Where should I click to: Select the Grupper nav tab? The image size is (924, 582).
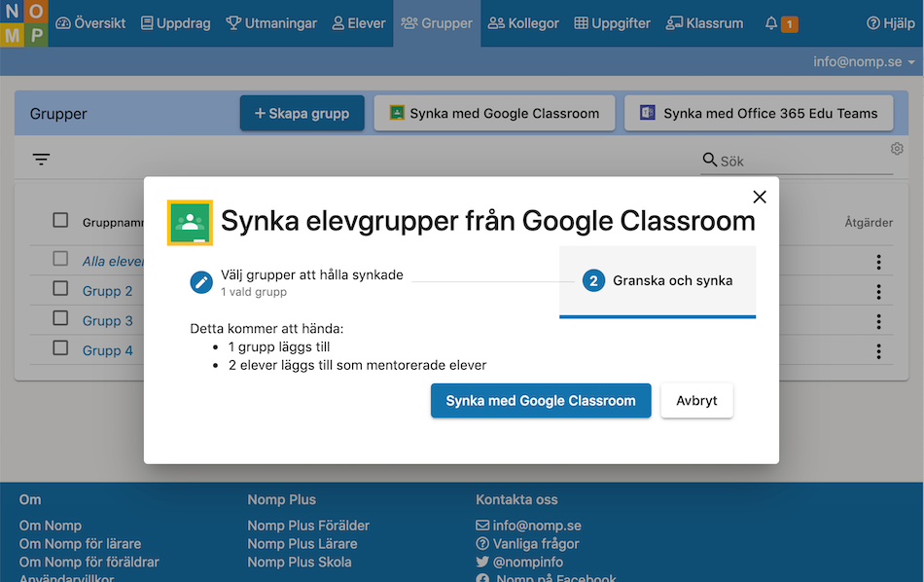coord(437,23)
